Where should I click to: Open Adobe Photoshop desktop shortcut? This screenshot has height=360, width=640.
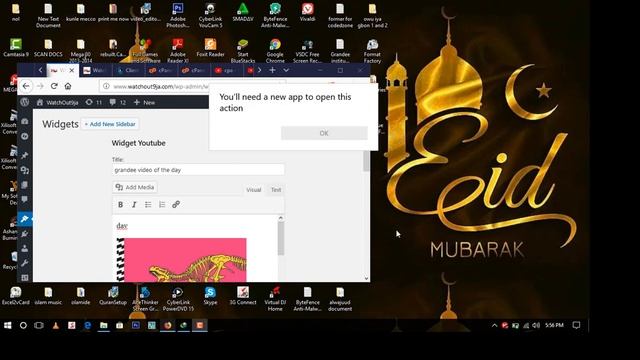point(178,16)
